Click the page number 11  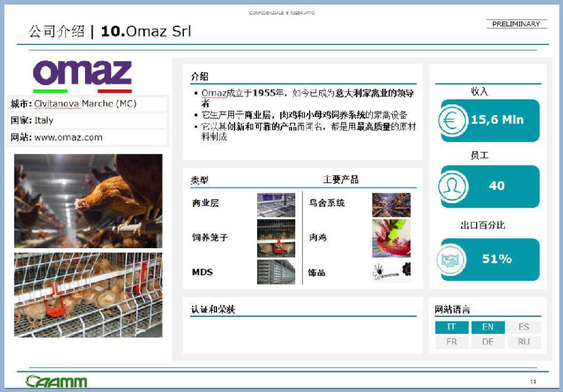tap(533, 381)
